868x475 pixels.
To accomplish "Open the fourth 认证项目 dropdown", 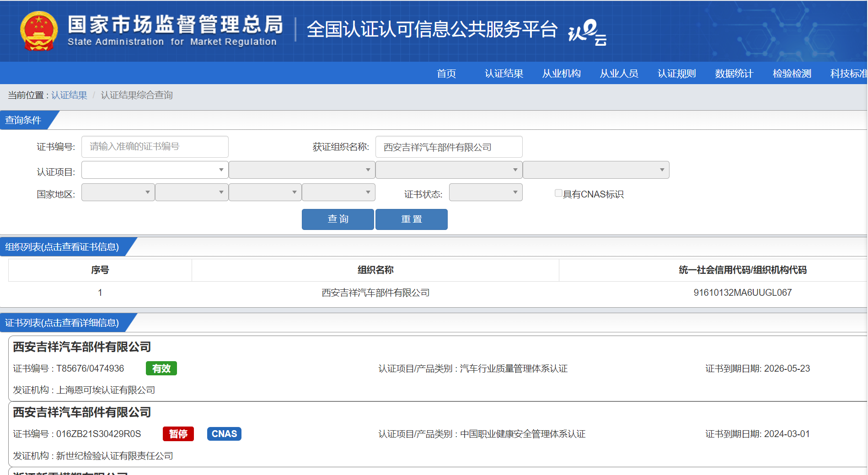I will click(596, 170).
